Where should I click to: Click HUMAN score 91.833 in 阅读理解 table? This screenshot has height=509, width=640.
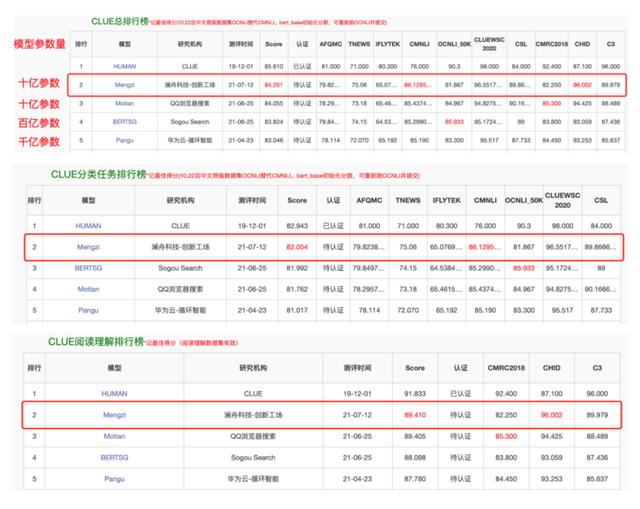pyautogui.click(x=415, y=393)
